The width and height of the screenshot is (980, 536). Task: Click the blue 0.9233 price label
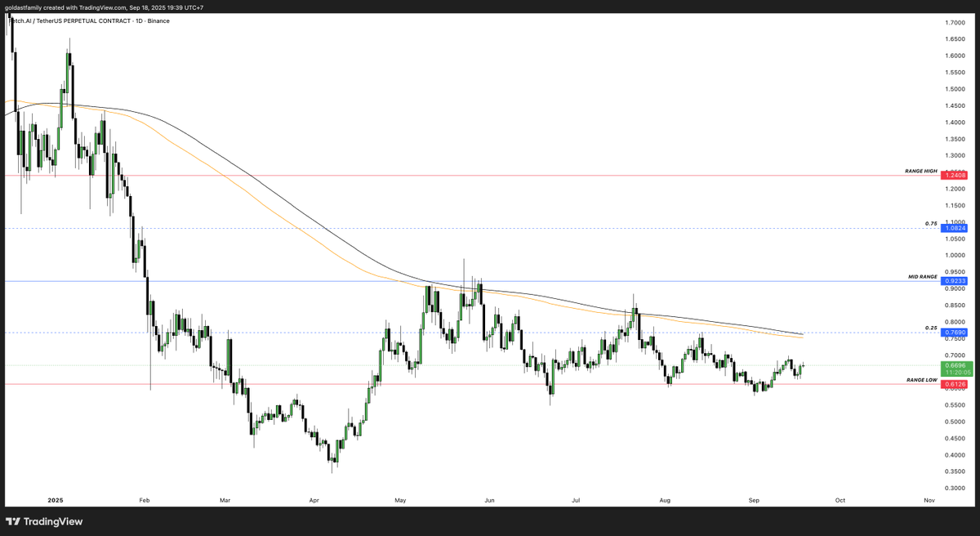[x=955, y=281]
